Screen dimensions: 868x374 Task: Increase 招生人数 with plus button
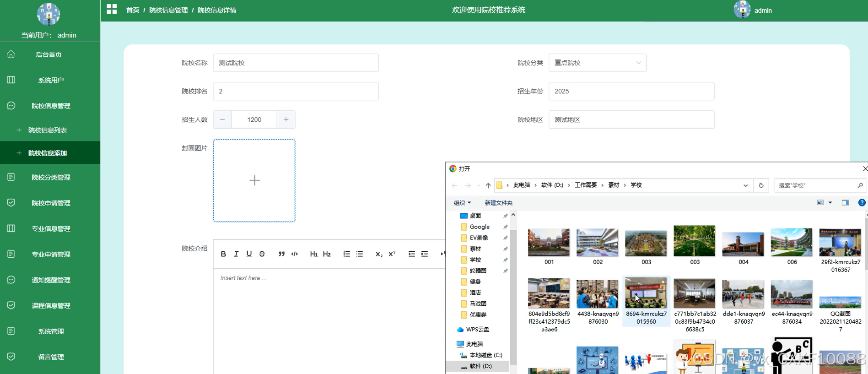[286, 119]
